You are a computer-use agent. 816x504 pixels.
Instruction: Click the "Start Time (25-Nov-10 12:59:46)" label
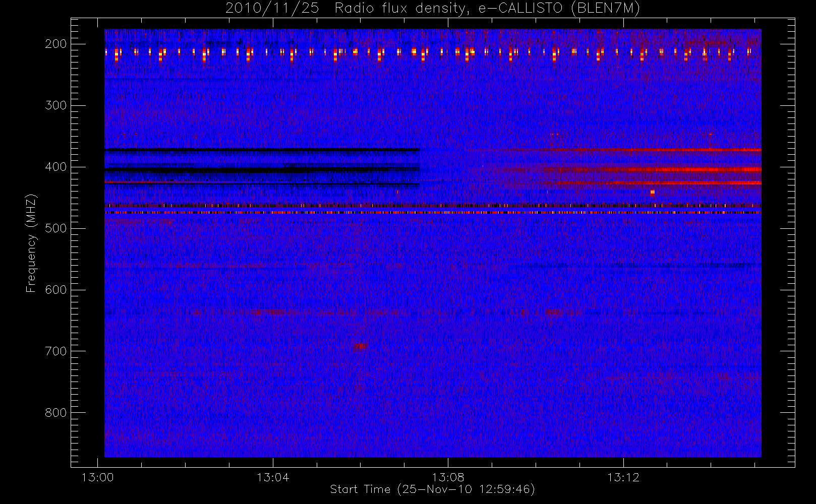(x=432, y=489)
